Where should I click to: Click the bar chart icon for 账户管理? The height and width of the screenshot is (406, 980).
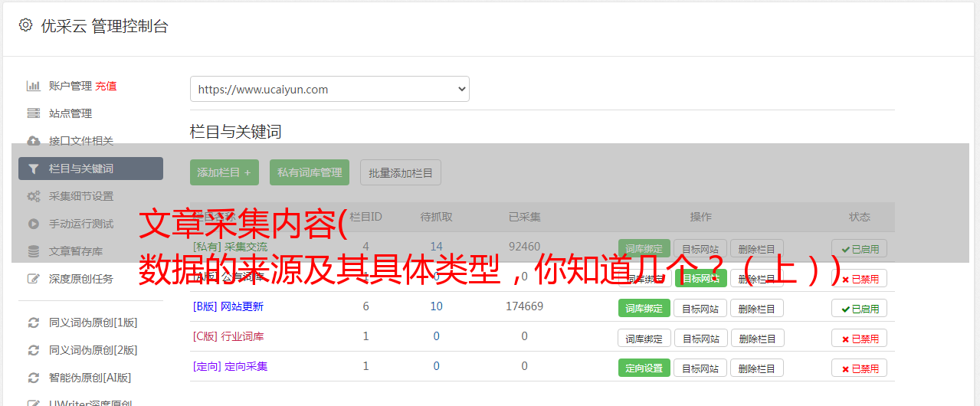pyautogui.click(x=33, y=86)
